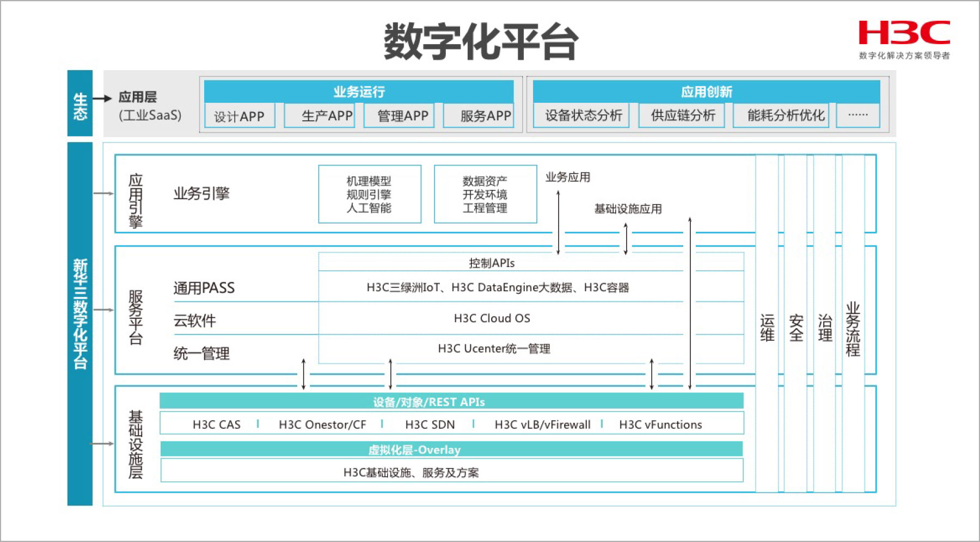
Task: Click the 设备/对象/REST APIs bar
Action: (x=451, y=402)
